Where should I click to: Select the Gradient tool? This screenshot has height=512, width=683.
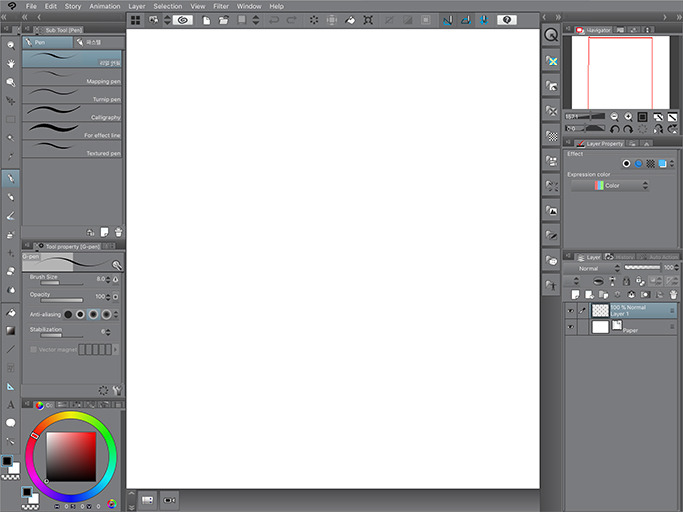tap(10, 331)
